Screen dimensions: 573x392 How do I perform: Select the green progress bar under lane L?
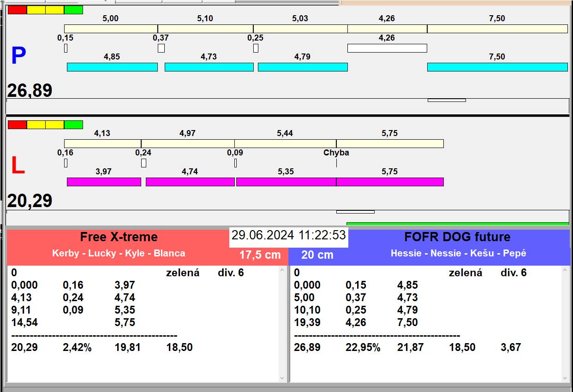458,224
